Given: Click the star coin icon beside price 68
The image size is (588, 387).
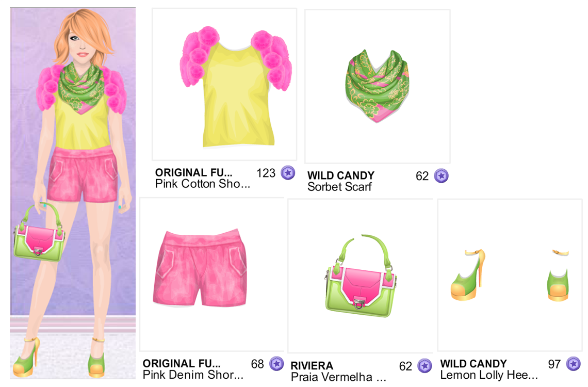Looking at the screenshot, I should [277, 363].
